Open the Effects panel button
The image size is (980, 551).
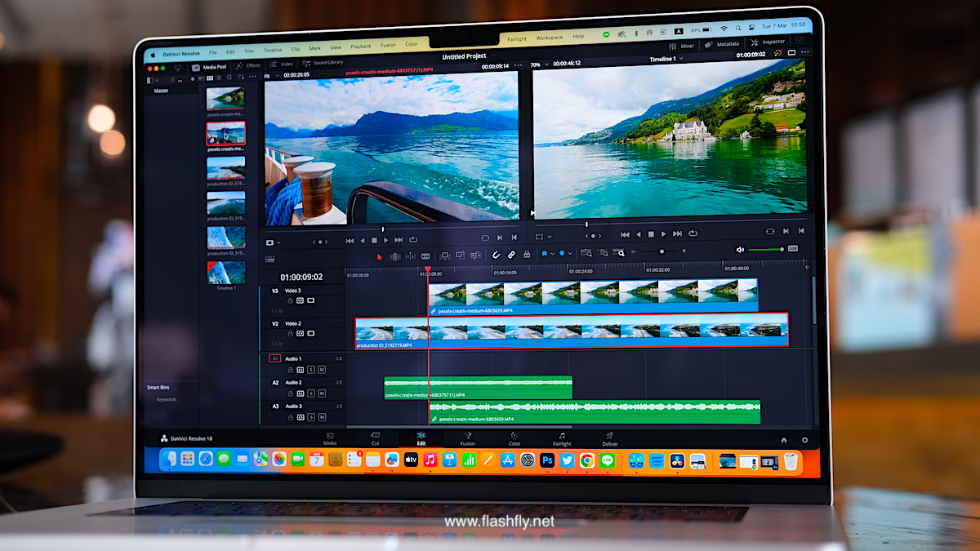[248, 65]
